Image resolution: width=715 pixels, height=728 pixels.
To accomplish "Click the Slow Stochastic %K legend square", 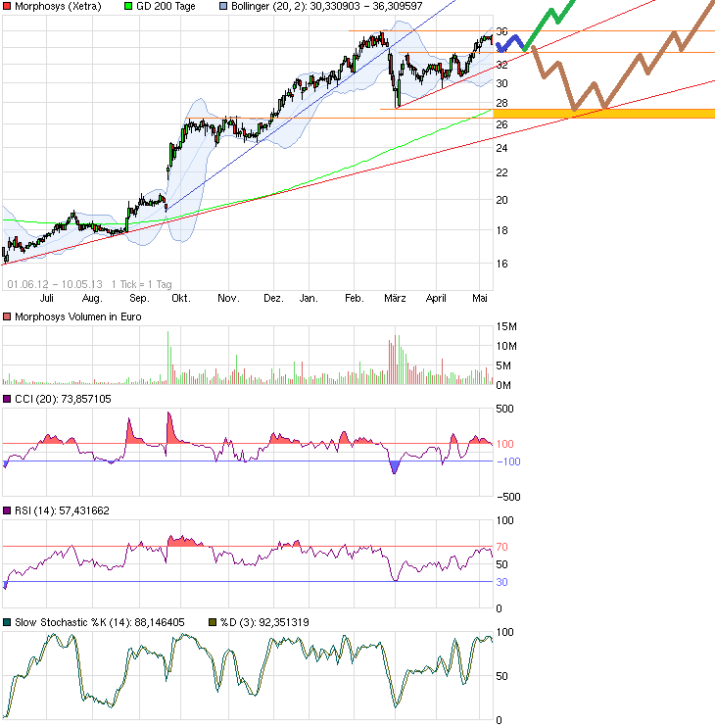I will pyautogui.click(x=7, y=622).
